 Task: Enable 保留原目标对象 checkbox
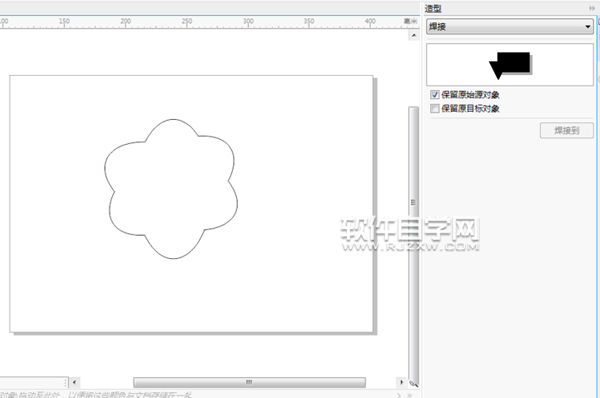[x=435, y=108]
